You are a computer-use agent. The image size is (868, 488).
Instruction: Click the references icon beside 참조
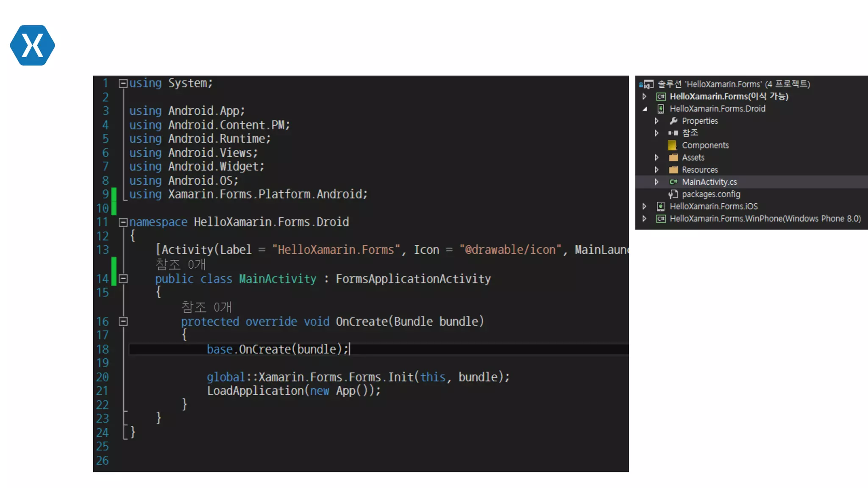673,133
